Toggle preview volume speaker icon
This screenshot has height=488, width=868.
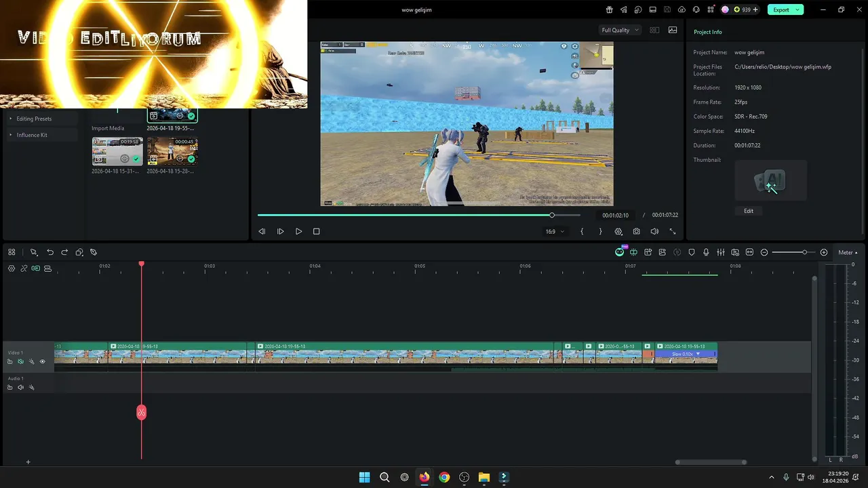(x=654, y=231)
